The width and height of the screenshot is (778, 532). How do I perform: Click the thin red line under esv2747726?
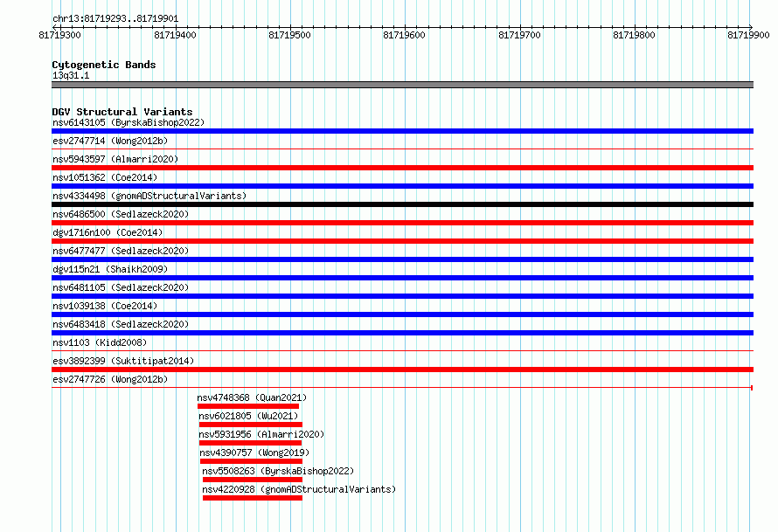(x=402, y=387)
